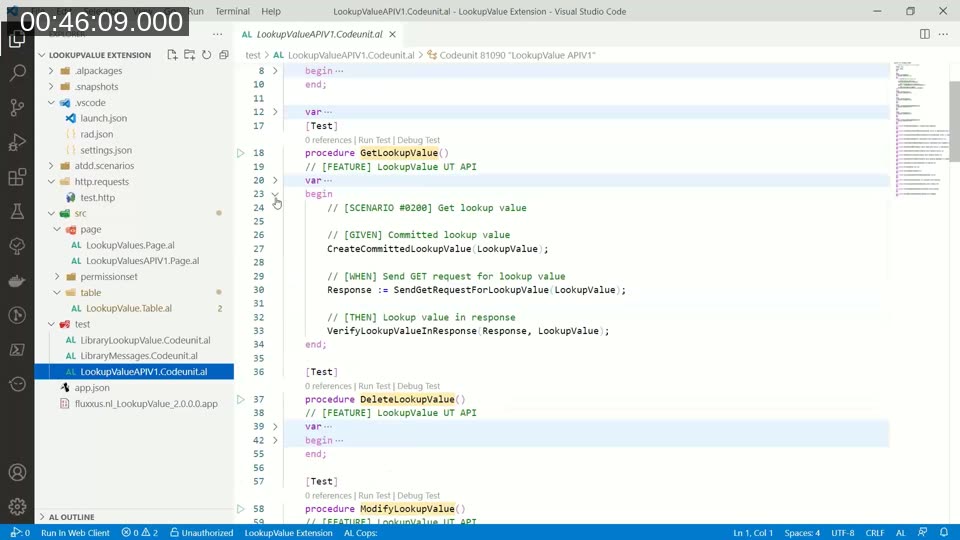Click Debug Test above ModifyLookupValue procedure
960x540 pixels.
click(419, 496)
